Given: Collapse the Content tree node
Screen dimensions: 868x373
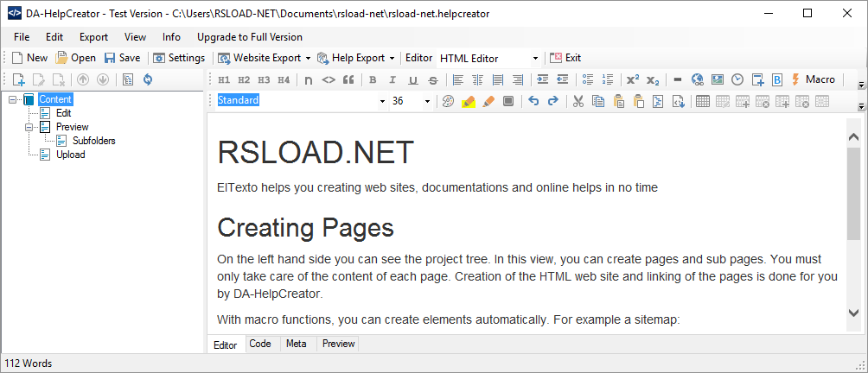Looking at the screenshot, I should (x=13, y=99).
